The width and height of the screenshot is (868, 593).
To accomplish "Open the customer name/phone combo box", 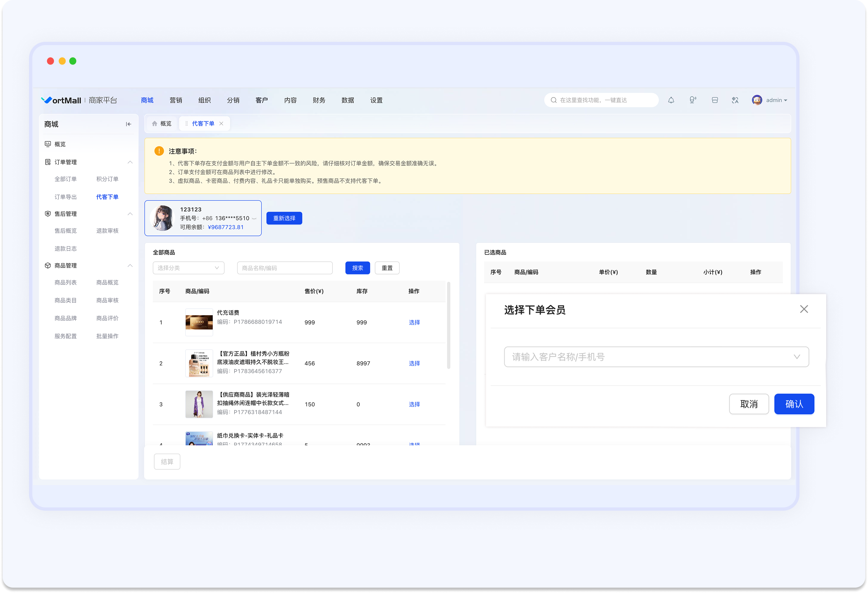I will [656, 357].
